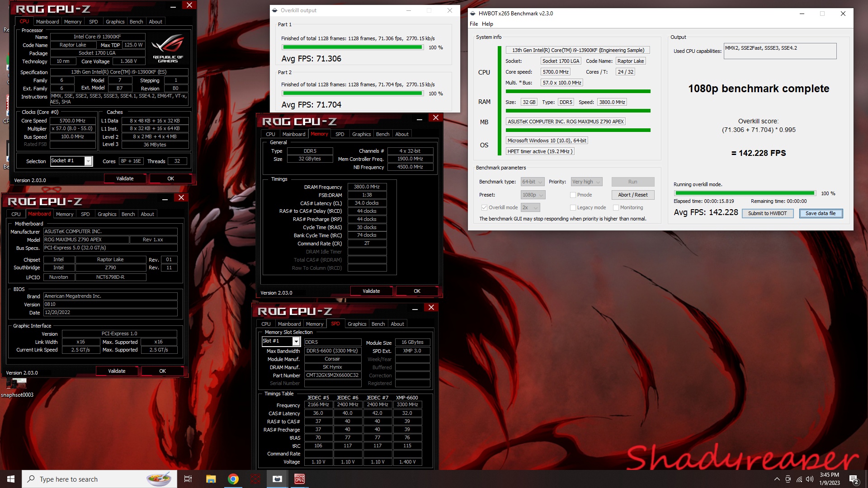Open the Overkill 2x multiplier dropdown
This screenshot has width=868, height=488.
(530, 207)
